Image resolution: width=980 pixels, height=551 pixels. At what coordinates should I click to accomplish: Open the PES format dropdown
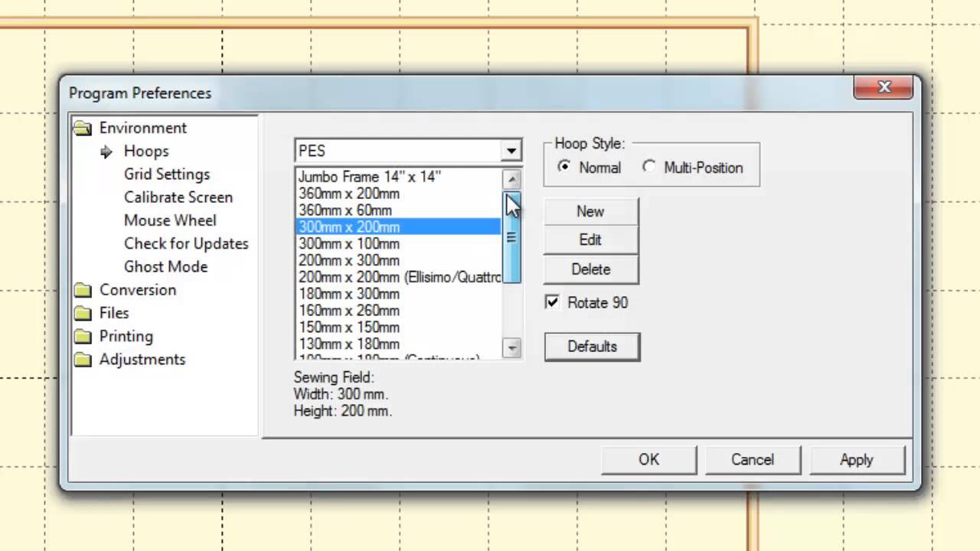(x=511, y=151)
